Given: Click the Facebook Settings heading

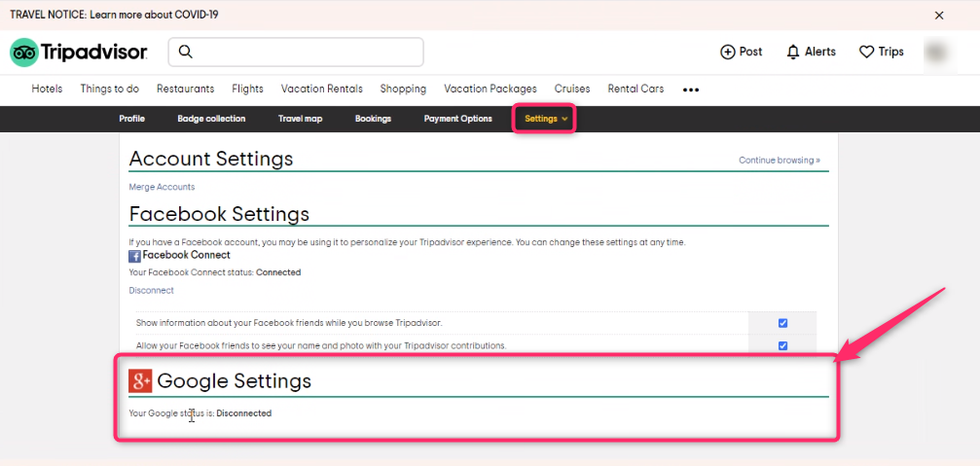Looking at the screenshot, I should point(219,214).
